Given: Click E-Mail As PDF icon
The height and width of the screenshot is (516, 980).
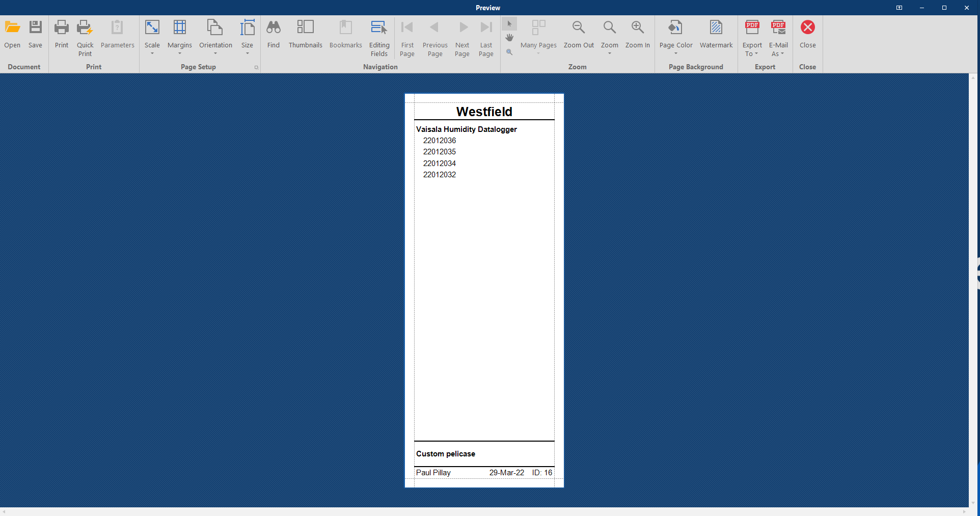Looking at the screenshot, I should pyautogui.click(x=778, y=28).
